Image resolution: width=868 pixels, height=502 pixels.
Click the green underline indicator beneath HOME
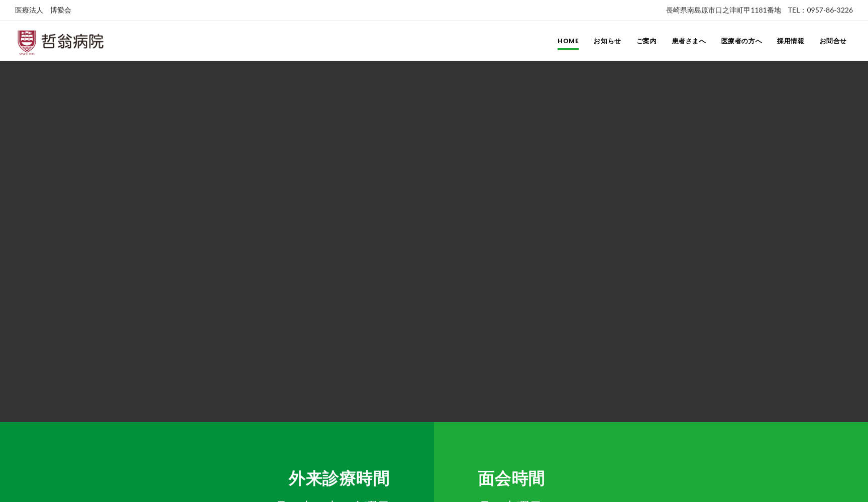coord(568,50)
